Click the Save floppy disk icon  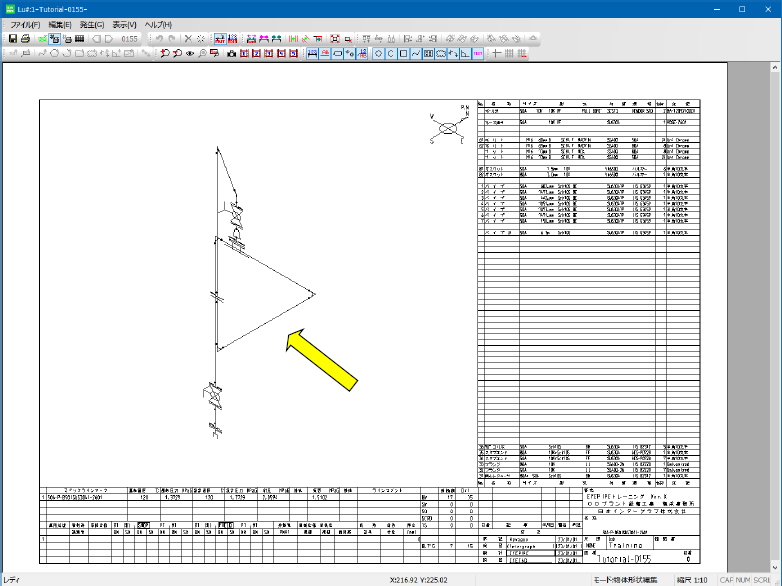coord(13,38)
